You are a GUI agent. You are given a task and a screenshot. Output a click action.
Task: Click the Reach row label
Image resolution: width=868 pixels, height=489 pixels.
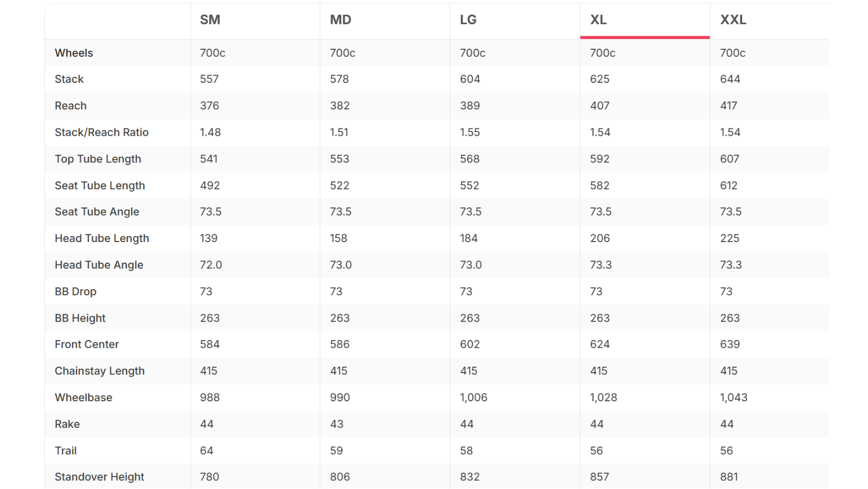[70, 106]
